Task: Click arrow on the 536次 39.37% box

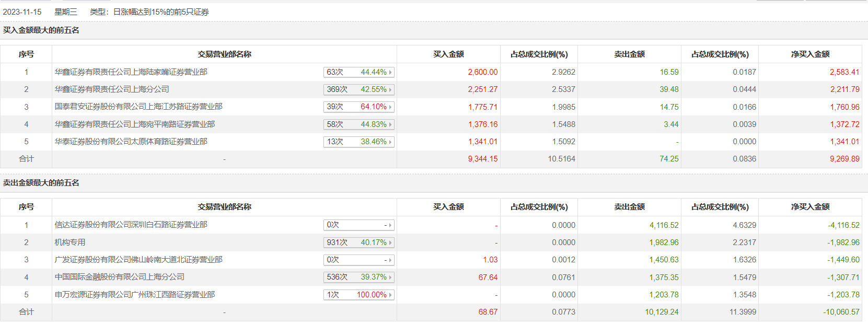Action: 390,277
